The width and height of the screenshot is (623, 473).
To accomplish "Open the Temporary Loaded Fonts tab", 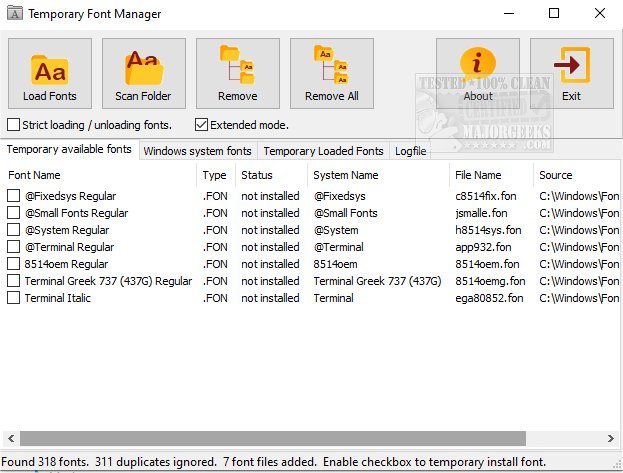I will (x=323, y=151).
